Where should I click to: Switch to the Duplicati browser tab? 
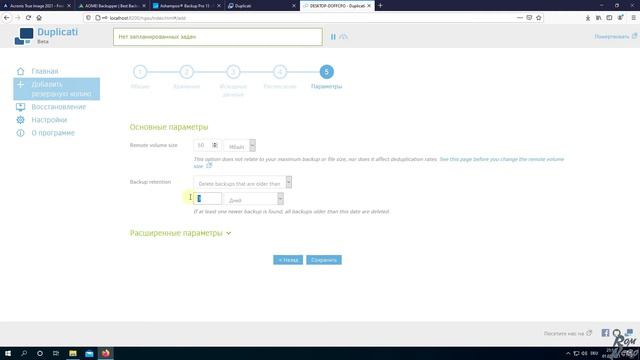click(x=262, y=6)
